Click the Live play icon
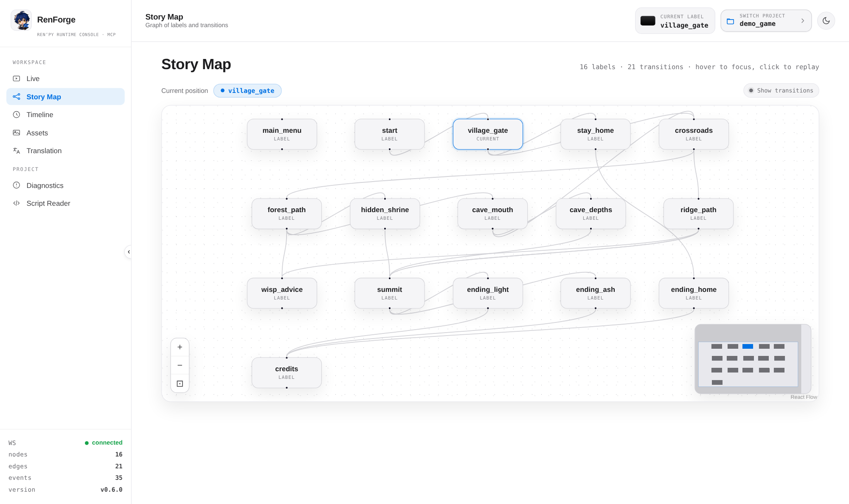The image size is (849, 504). 17,78
